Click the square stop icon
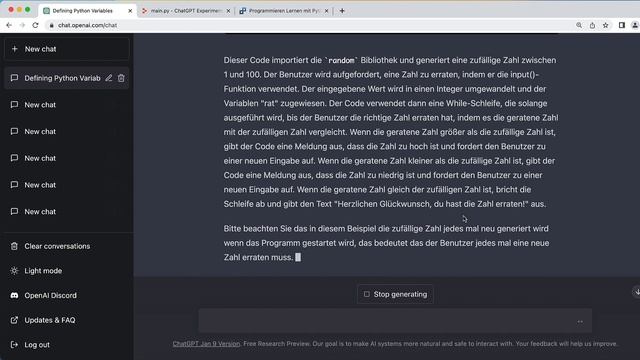The width and height of the screenshot is (640, 360). point(367,294)
